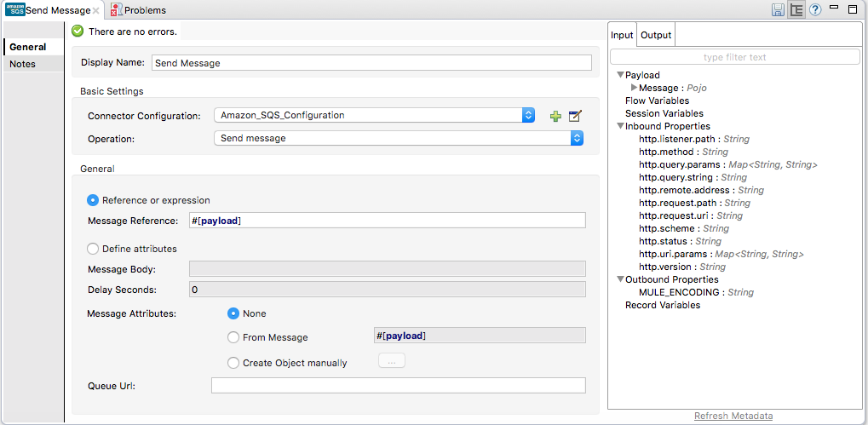Click the type filter text box
Screen dimensions: 868x425
click(734, 57)
